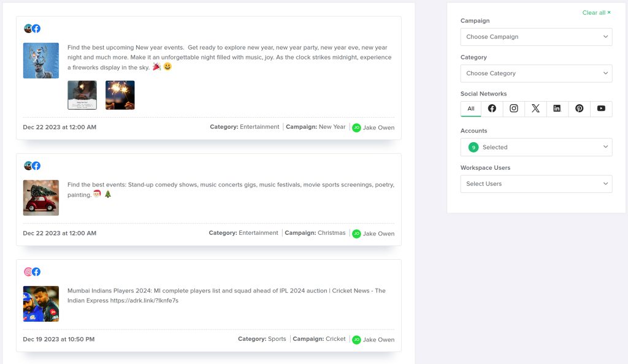The image size is (628, 364).
Task: Filter posts by Instagram network icon
Action: click(x=514, y=108)
